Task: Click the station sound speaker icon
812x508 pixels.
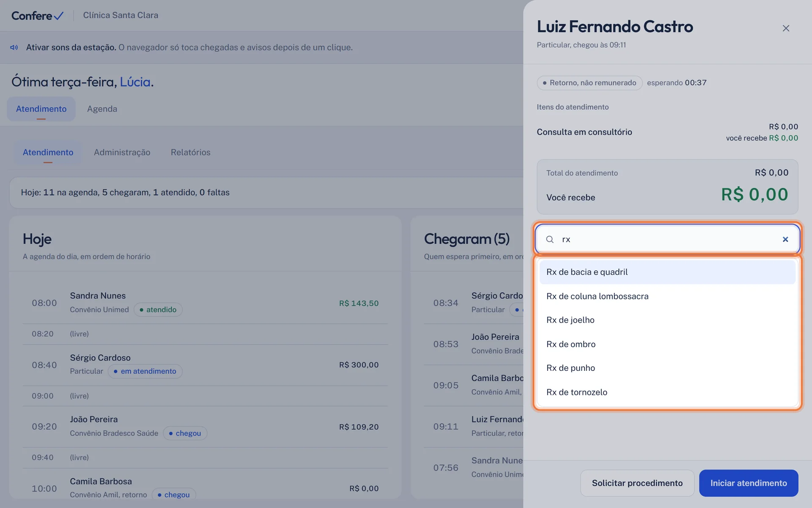Action: click(x=14, y=47)
